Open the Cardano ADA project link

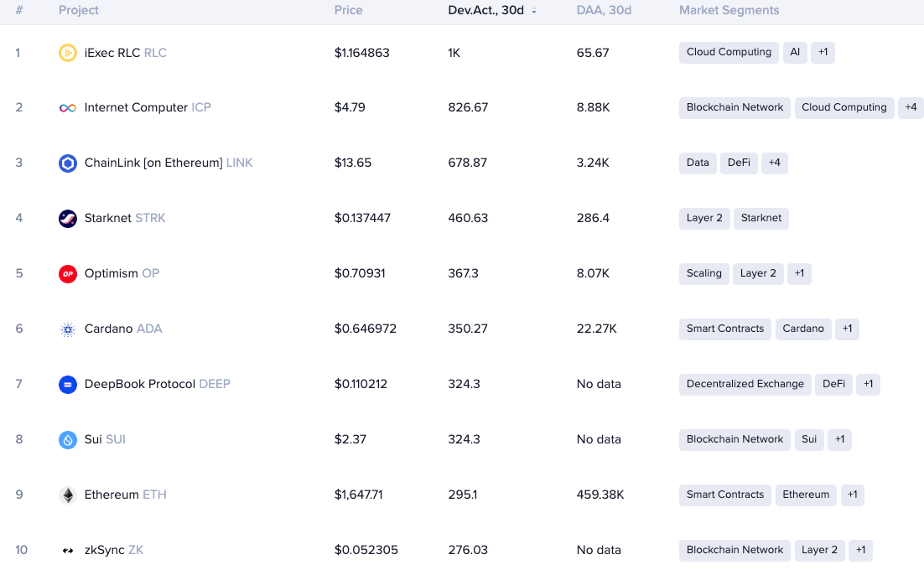click(122, 329)
